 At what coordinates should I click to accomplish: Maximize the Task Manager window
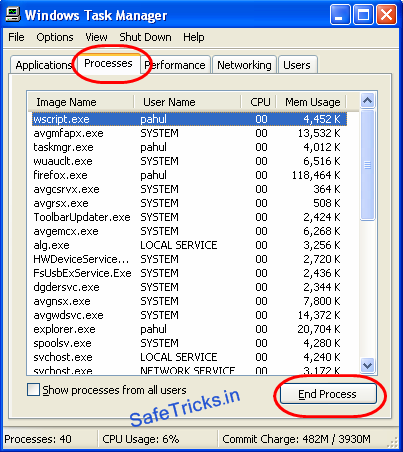[x=363, y=15]
